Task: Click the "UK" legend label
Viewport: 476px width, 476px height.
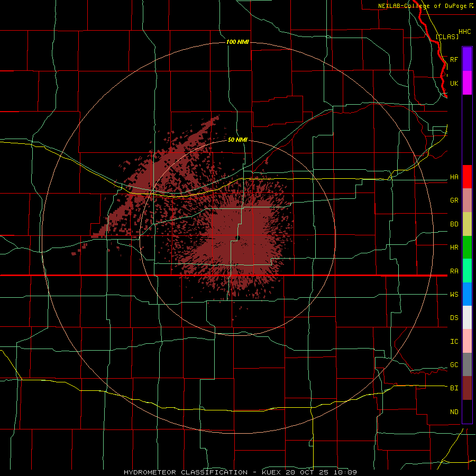Action: [x=454, y=83]
